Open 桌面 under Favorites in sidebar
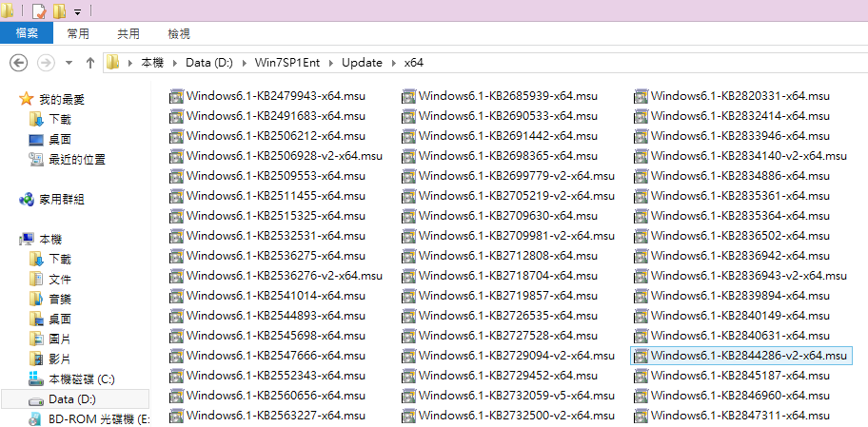This screenshot has height=427, width=868. click(x=60, y=140)
